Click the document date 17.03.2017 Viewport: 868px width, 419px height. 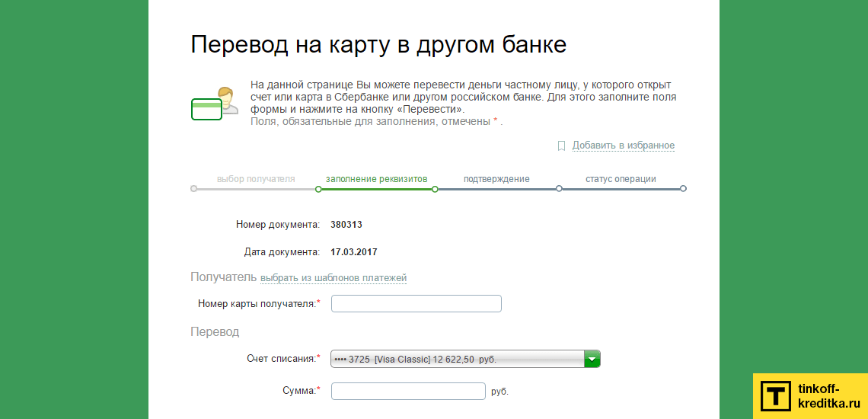click(x=354, y=252)
